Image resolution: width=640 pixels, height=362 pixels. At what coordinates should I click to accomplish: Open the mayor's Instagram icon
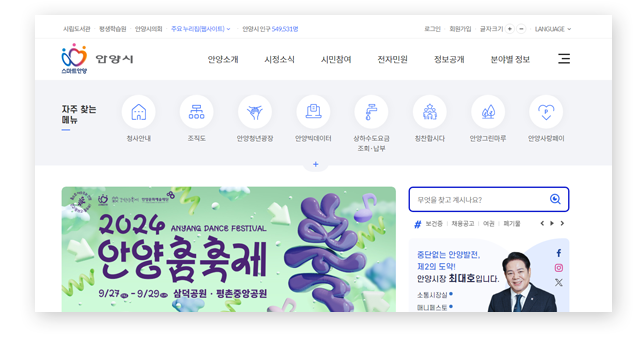558,268
